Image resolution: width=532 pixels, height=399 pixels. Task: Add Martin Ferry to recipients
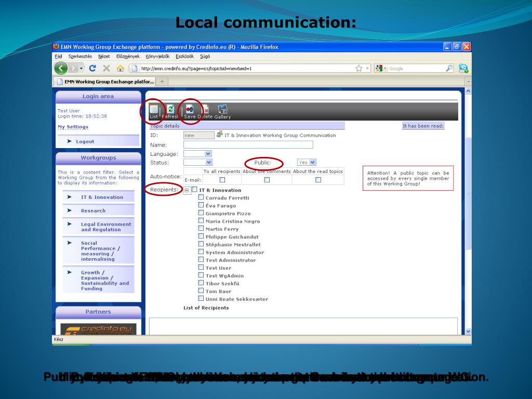point(201,229)
